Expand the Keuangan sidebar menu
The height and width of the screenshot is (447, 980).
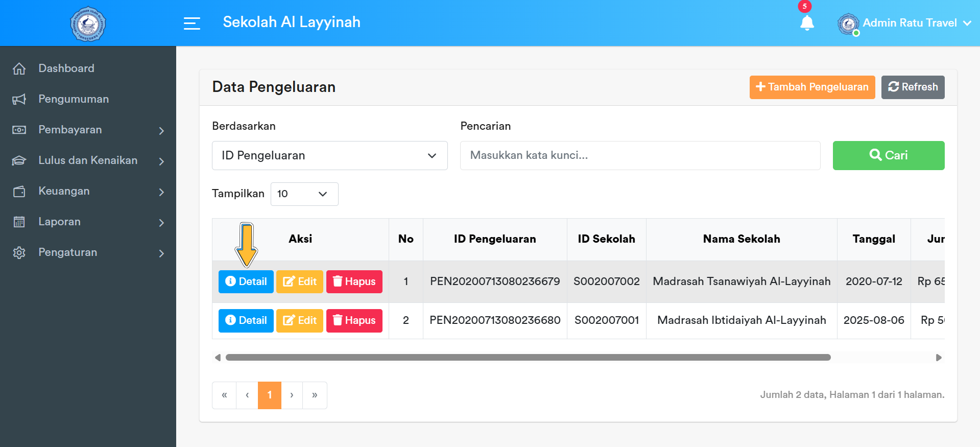pos(88,191)
